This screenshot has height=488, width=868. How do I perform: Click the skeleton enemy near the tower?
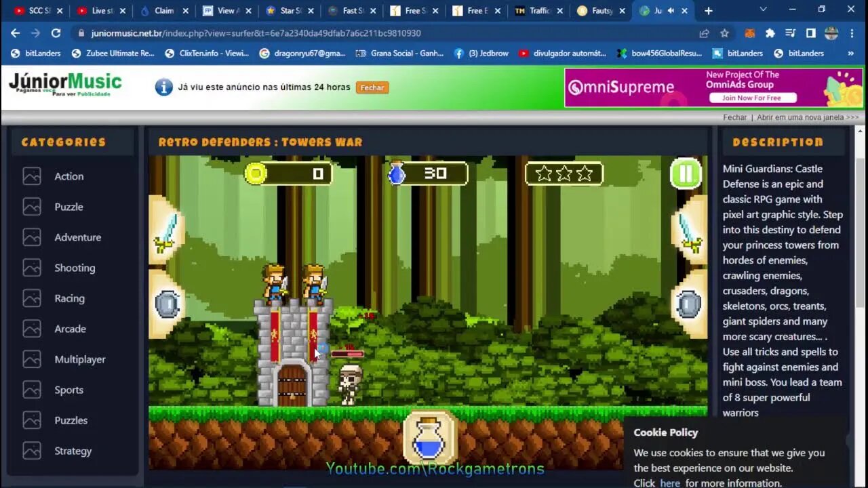coord(349,384)
